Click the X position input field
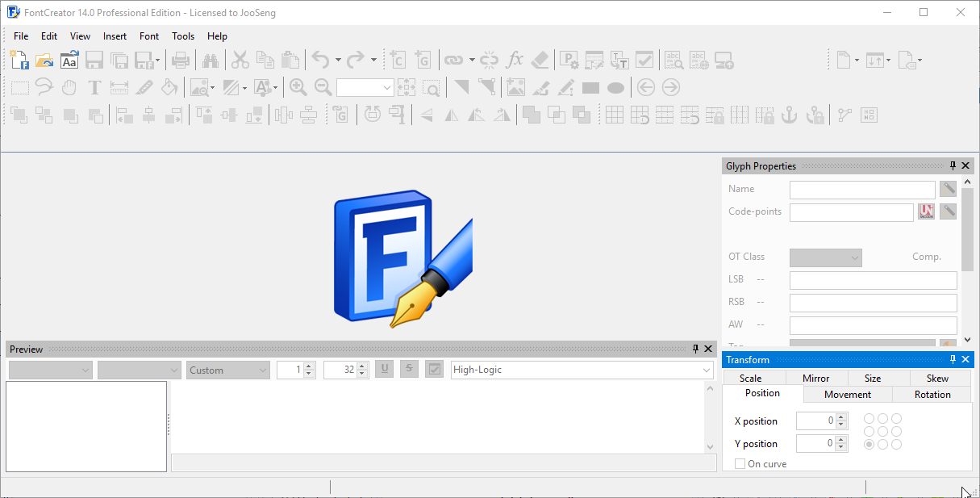Screen dimensions: 980x498 tap(815, 421)
